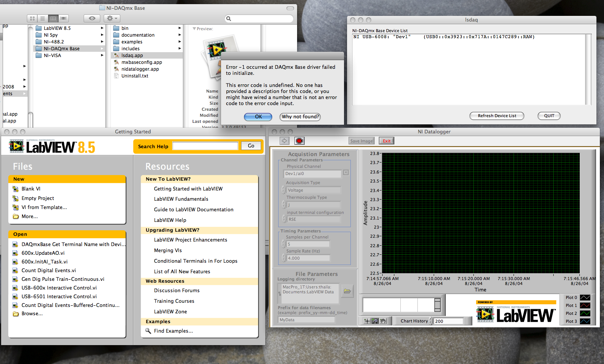604x364 pixels.
Task: Switch Finder to column view
Action: coord(53,18)
